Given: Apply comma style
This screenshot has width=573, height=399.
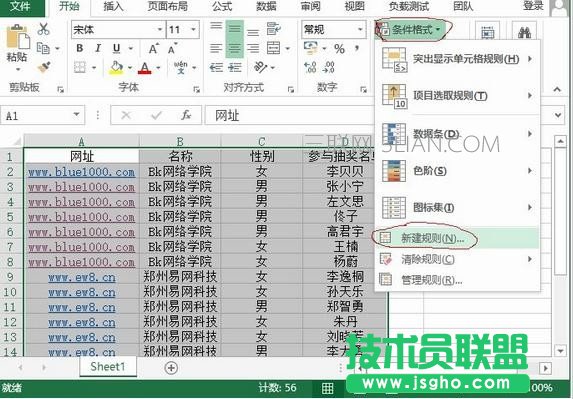Looking at the screenshot, I should click(357, 48).
